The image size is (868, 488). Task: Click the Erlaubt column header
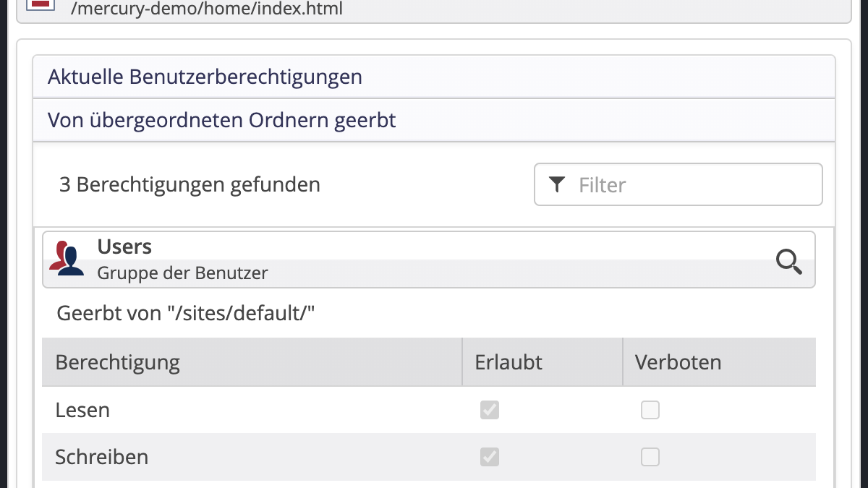point(508,361)
